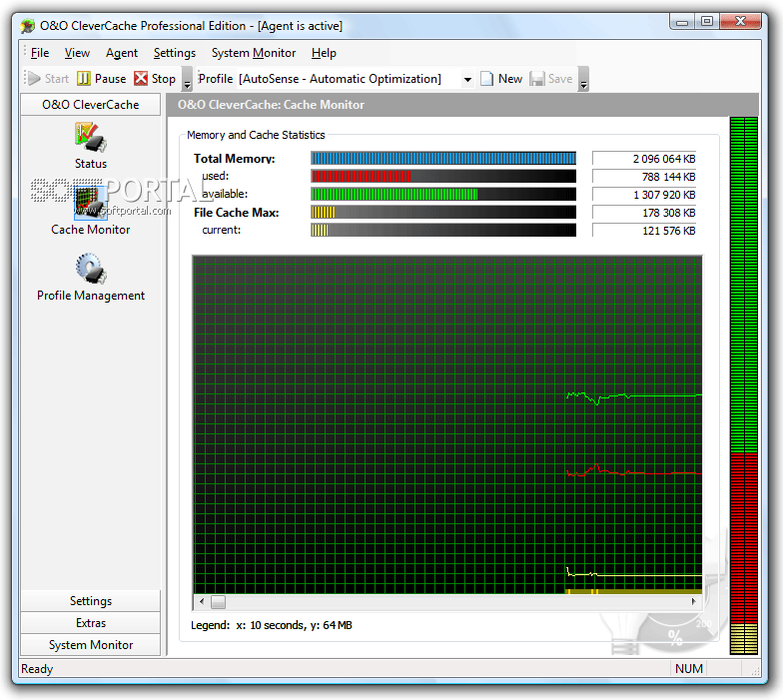Stop the agent with red X
The height and width of the screenshot is (700, 783).
point(155,79)
